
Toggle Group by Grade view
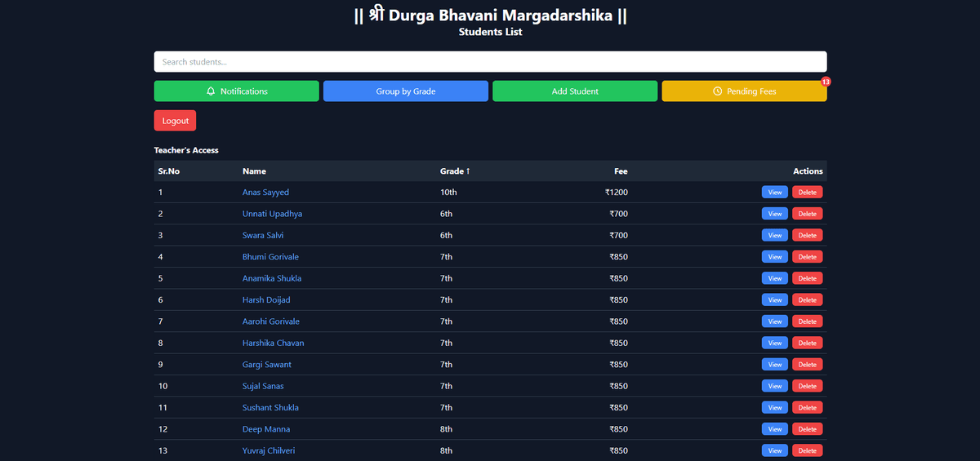405,91
